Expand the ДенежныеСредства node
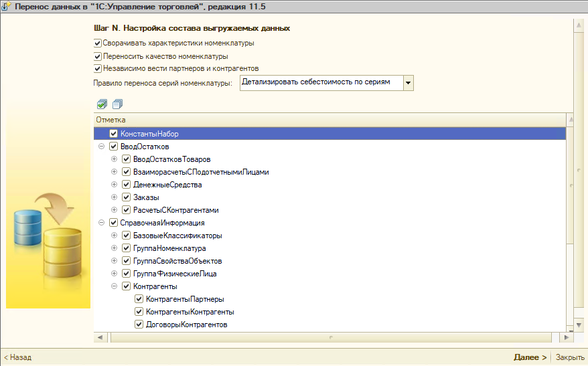588x366 pixels. click(x=114, y=185)
